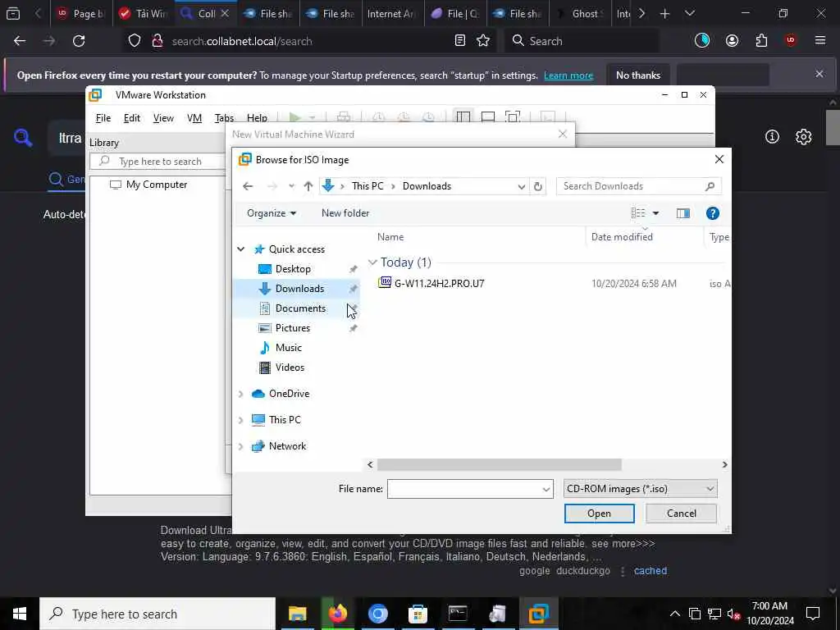Click Learn more link in notification bar
The image size is (840, 630).
(568, 75)
